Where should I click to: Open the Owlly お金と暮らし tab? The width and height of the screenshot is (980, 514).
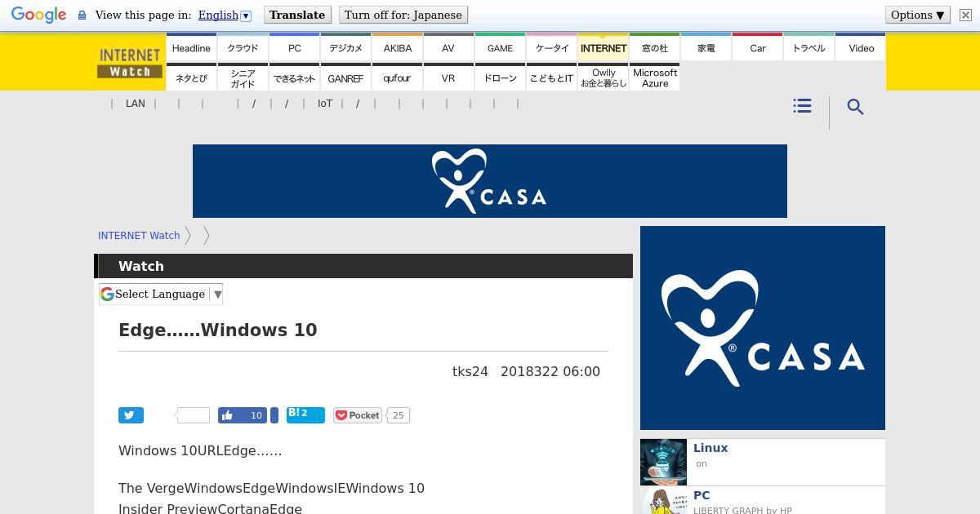pyautogui.click(x=604, y=78)
